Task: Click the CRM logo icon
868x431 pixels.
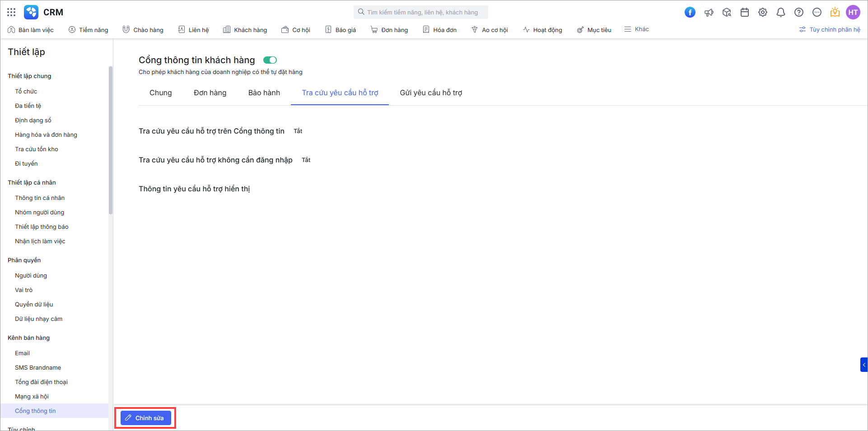Action: [x=31, y=12]
